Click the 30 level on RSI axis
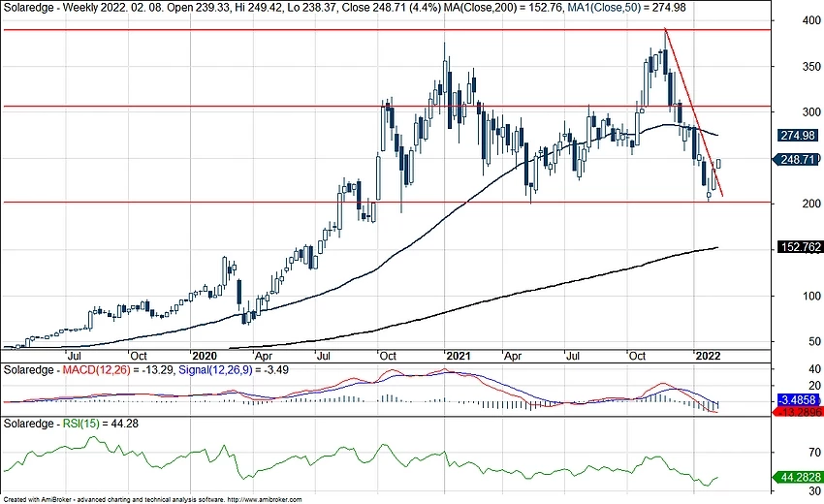824x504 pixels. [815, 491]
